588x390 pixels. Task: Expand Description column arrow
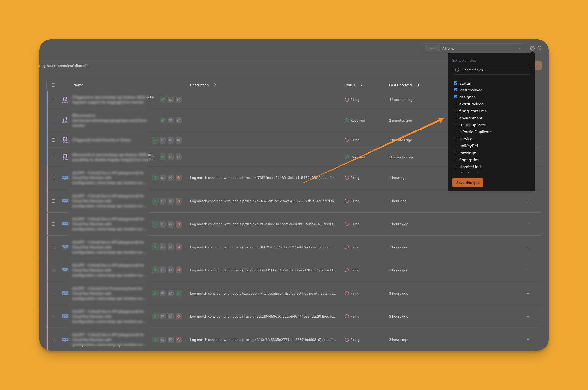[214, 85]
